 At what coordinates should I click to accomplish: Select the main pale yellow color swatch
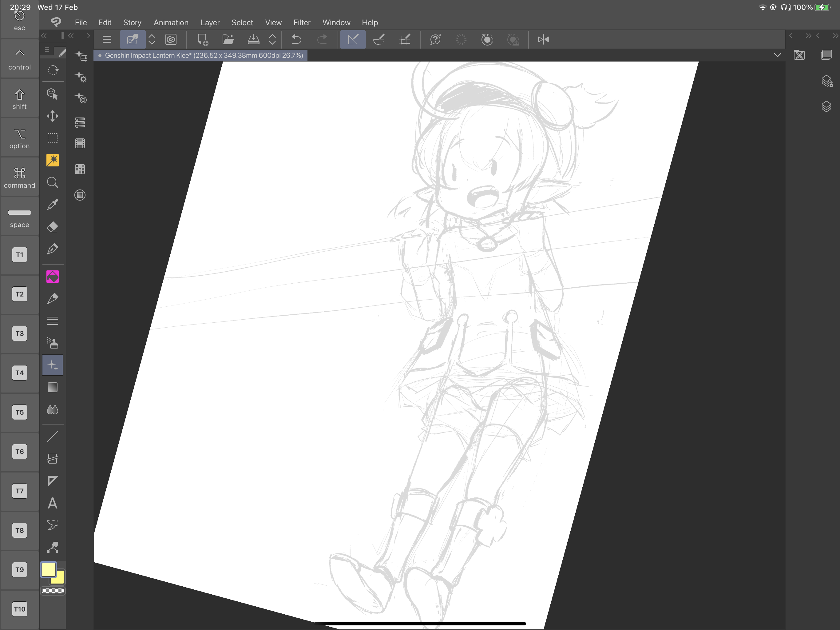pos(49,570)
